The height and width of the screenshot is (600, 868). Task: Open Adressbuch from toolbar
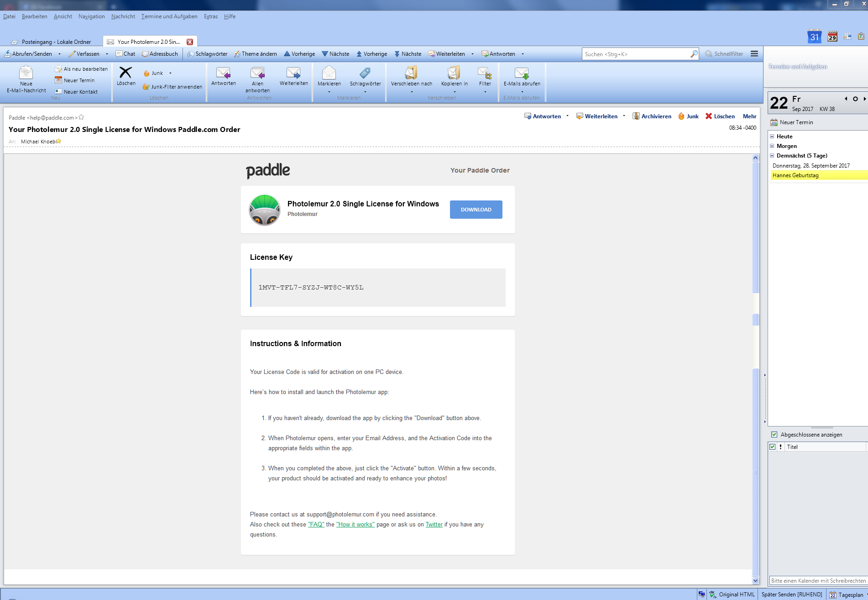click(x=160, y=54)
